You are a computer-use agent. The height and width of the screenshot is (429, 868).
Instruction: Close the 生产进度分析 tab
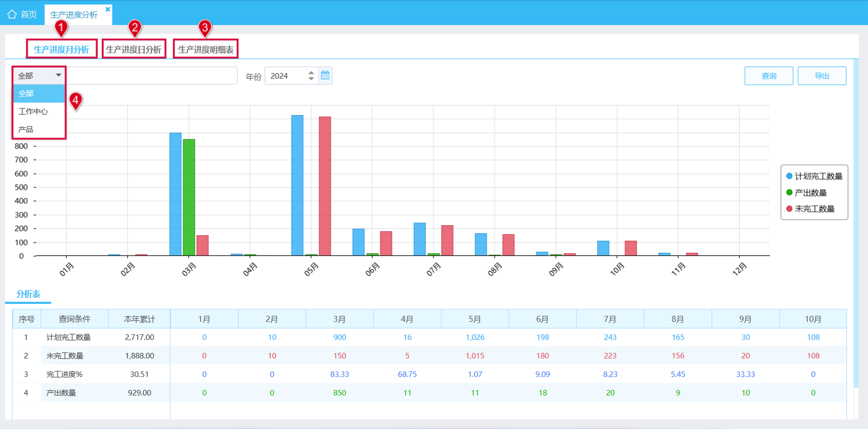pos(108,9)
